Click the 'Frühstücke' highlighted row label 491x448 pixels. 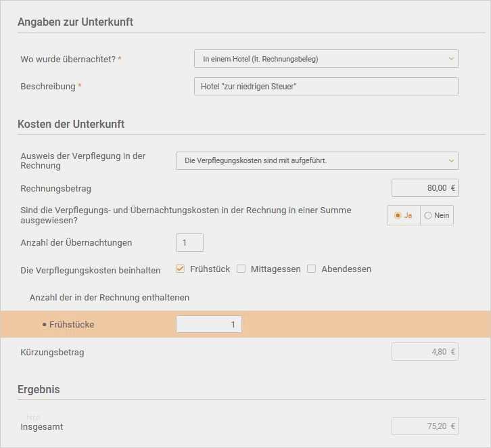click(x=72, y=325)
